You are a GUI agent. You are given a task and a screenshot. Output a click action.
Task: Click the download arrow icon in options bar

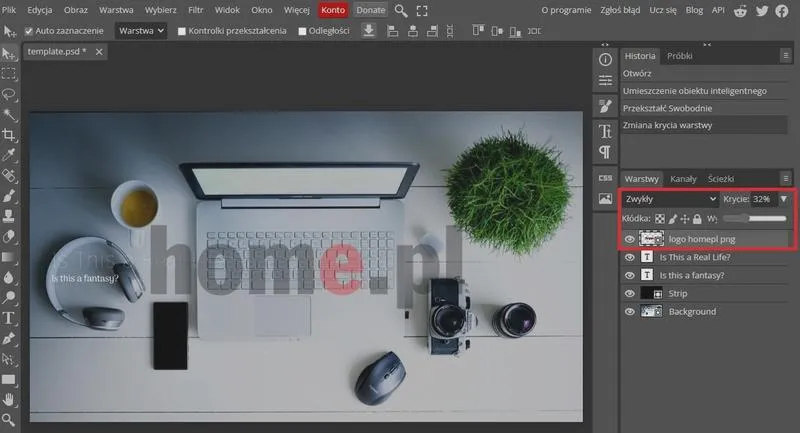point(368,31)
